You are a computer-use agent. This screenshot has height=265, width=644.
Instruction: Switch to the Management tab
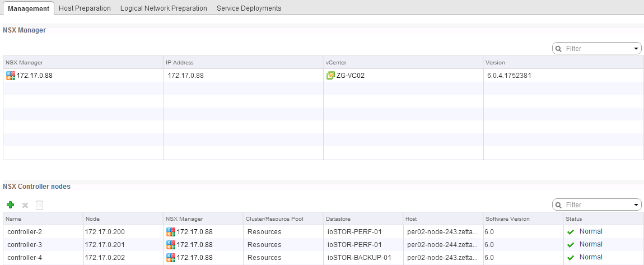click(x=29, y=8)
